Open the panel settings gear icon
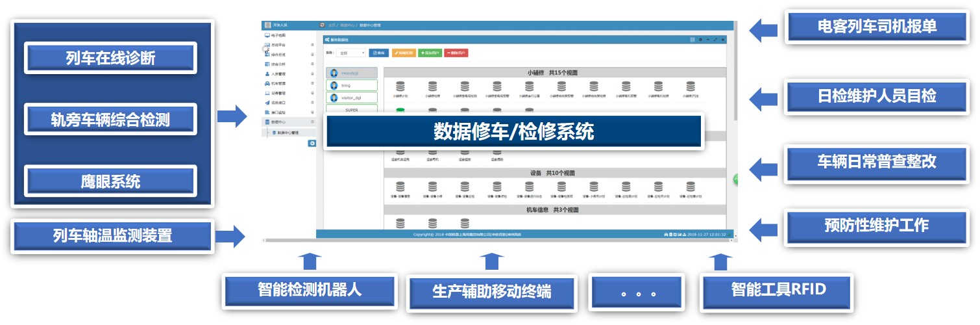The image size is (980, 325). point(700,40)
